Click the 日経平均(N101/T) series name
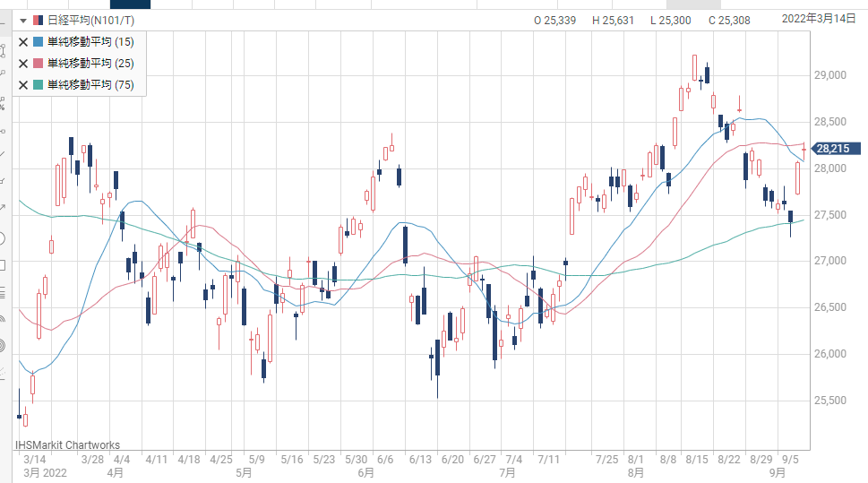Screen dimensions: 868x483 pos(85,20)
